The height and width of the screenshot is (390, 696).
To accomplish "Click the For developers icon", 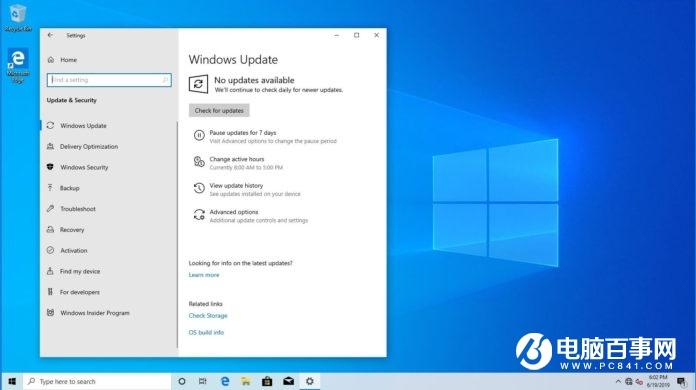I will click(50, 292).
